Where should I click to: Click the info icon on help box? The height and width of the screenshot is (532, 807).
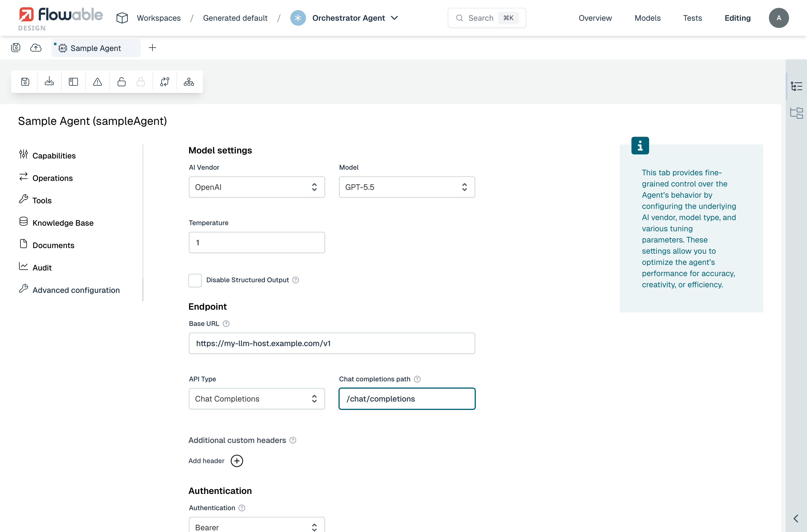(640, 146)
